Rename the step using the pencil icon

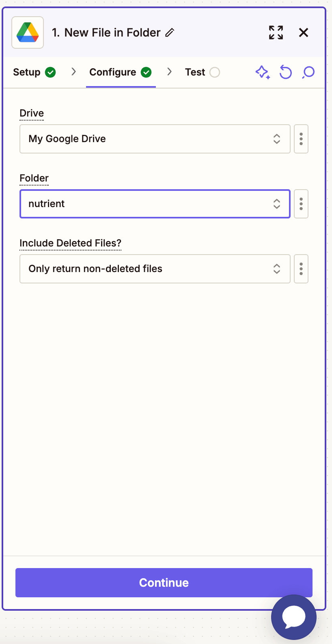click(170, 32)
